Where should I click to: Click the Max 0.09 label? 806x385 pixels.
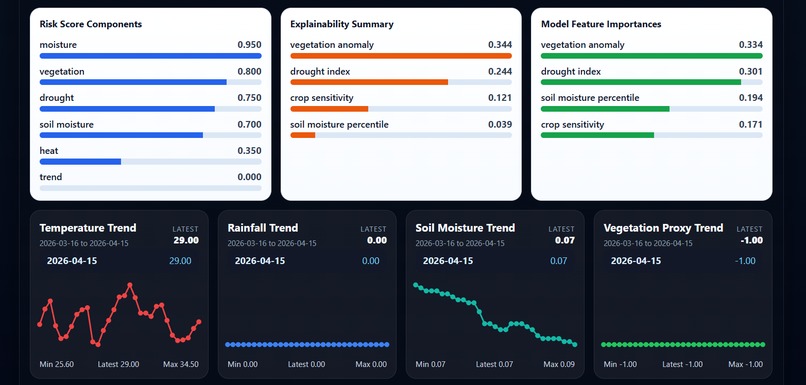(x=559, y=364)
